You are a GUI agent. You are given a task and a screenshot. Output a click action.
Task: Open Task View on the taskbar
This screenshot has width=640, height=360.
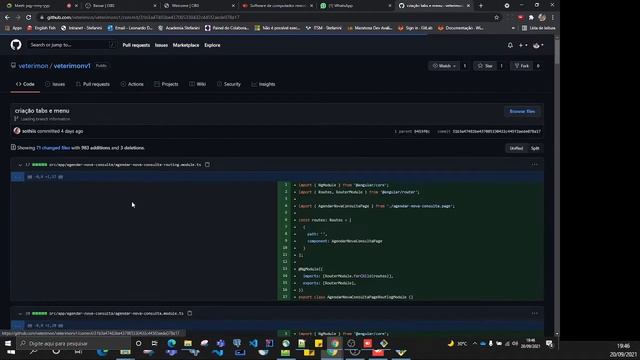click(155, 344)
